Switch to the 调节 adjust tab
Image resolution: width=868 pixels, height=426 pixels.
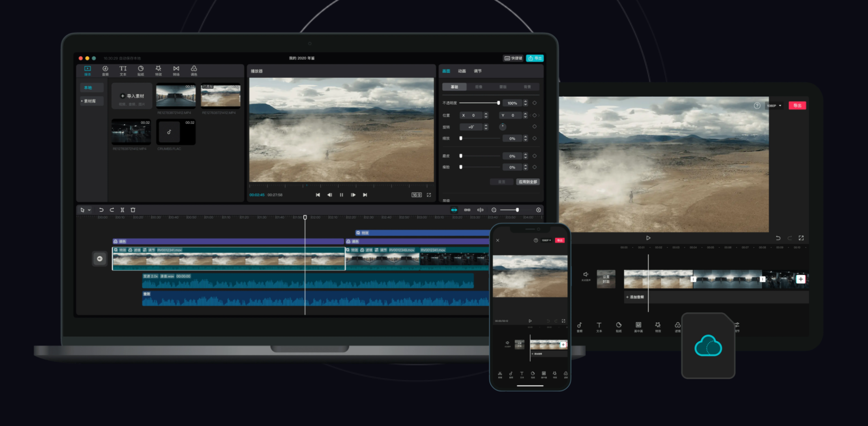click(477, 71)
